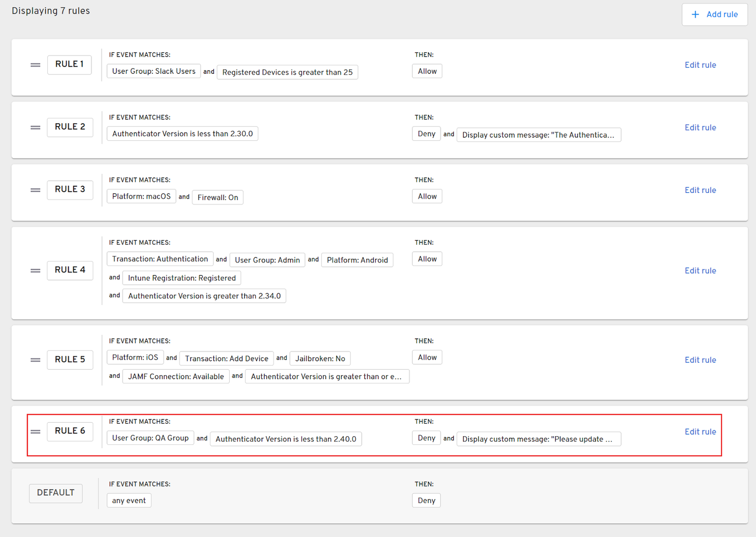This screenshot has width=756, height=537.
Task: Click the Deny action in Default rule
Action: click(426, 501)
